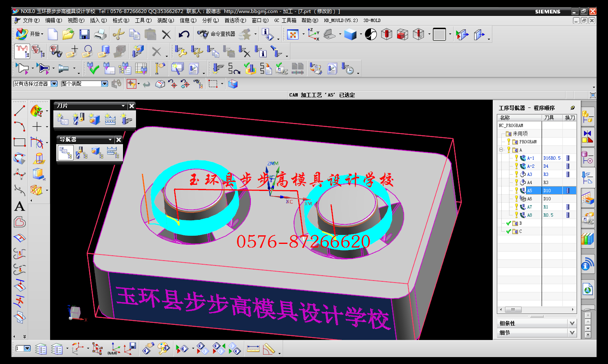Viewport: 608px width, 364px height.
Task: Open the 导航器 toolbar options arrow
Action: [110, 140]
